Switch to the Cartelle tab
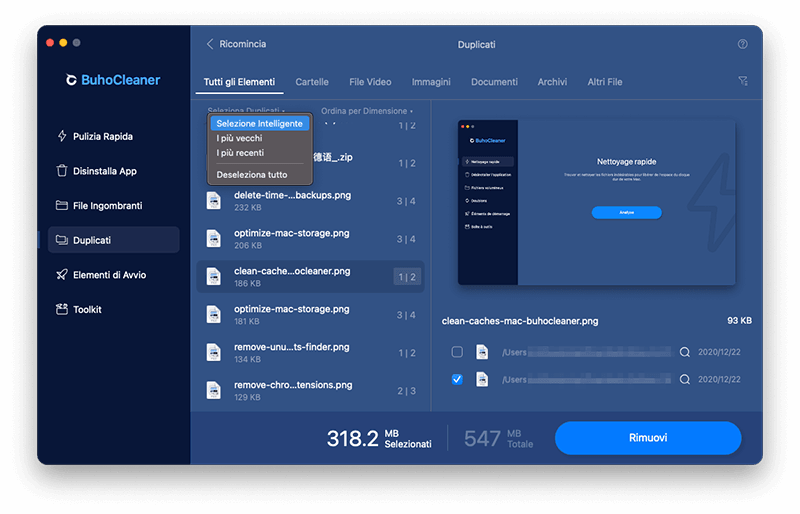Screen dimensions: 800x514 [x=312, y=82]
